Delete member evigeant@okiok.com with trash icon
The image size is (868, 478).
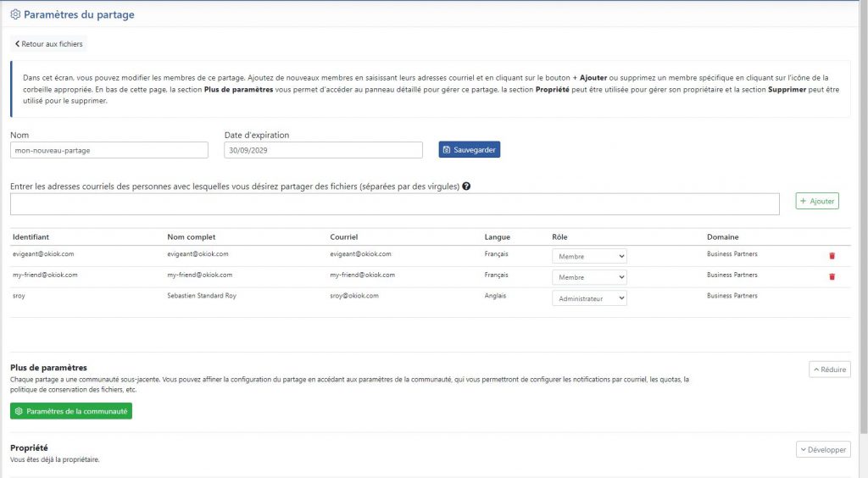pos(832,256)
